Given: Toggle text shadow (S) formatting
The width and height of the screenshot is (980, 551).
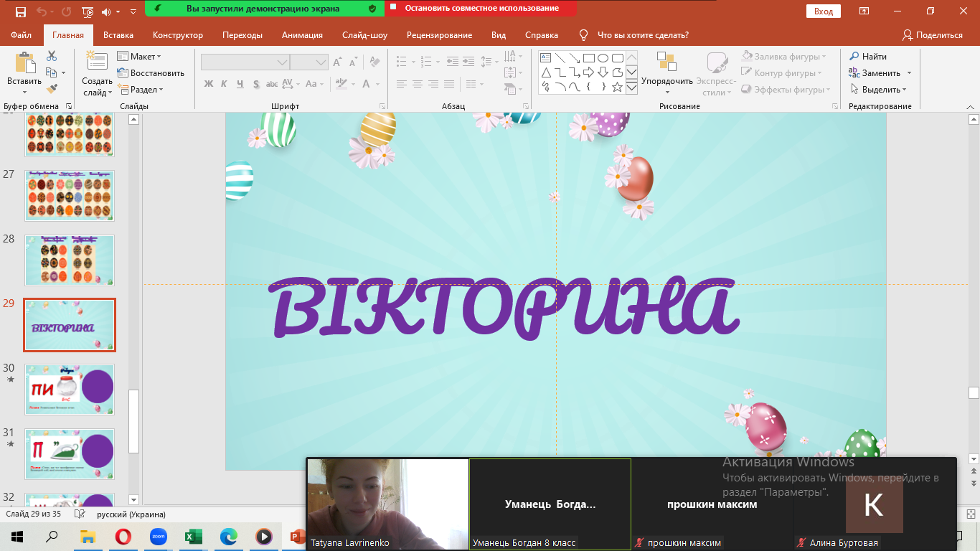Looking at the screenshot, I should coord(256,84).
